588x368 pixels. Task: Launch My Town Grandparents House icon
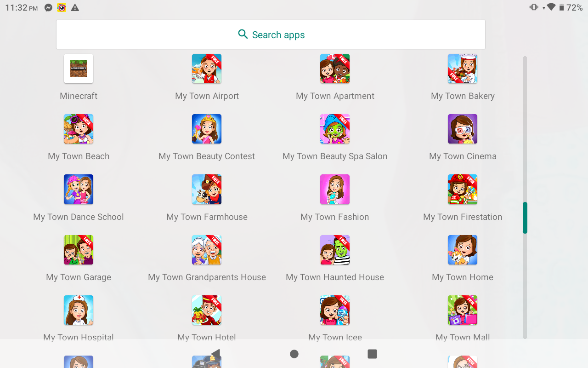point(207,250)
